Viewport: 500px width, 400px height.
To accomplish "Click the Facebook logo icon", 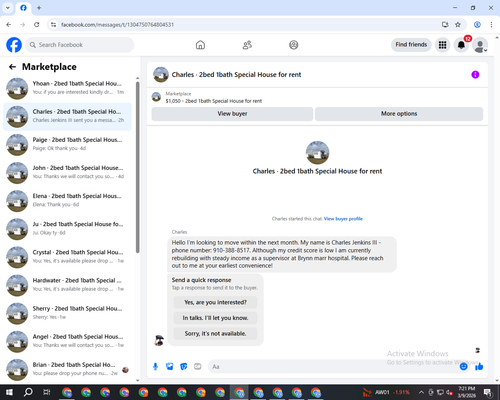I will [x=14, y=45].
